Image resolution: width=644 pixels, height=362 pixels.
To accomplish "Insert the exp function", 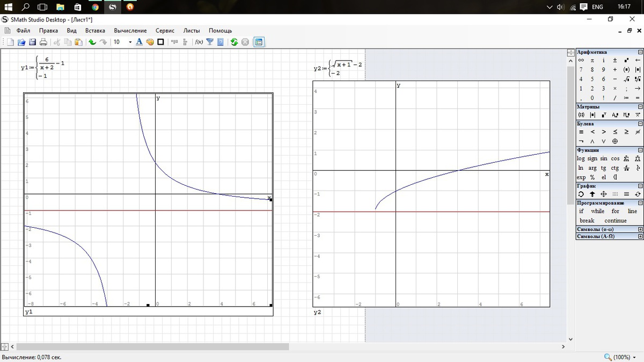I will click(x=581, y=177).
